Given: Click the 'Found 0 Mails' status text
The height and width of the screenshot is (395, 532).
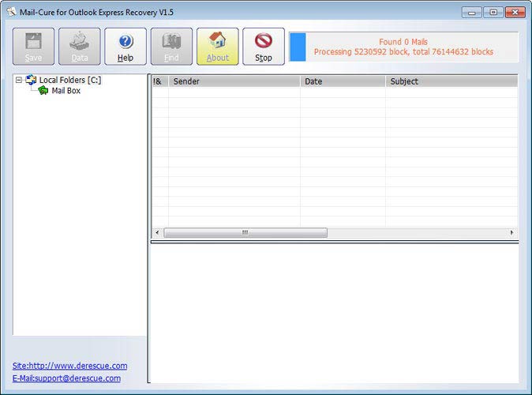Looking at the screenshot, I should (x=403, y=42).
